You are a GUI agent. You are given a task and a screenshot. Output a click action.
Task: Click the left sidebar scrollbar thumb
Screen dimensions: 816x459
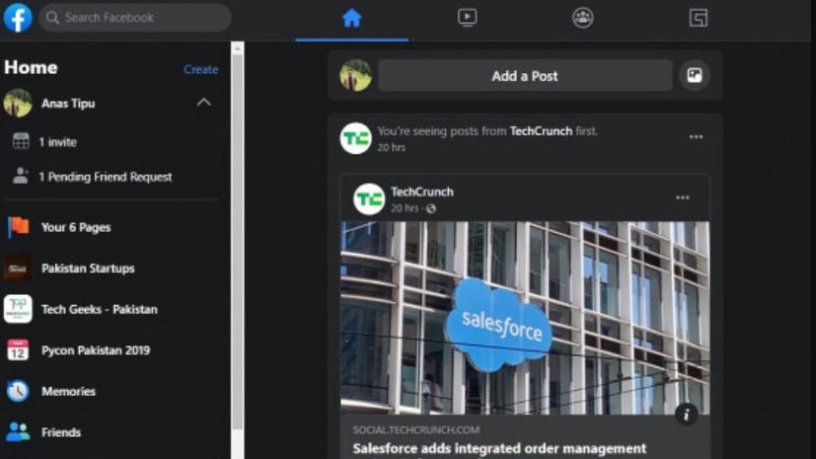tap(238, 243)
